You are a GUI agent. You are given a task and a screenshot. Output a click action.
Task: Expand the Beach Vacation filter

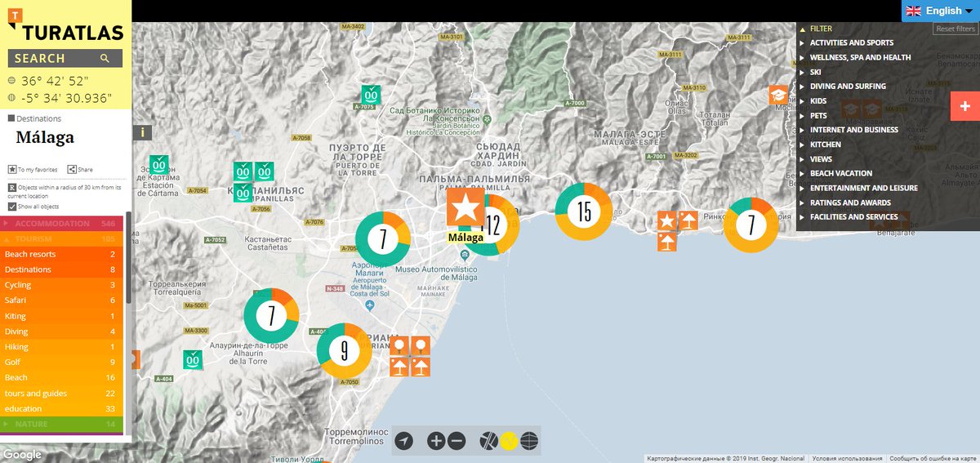coord(841,173)
